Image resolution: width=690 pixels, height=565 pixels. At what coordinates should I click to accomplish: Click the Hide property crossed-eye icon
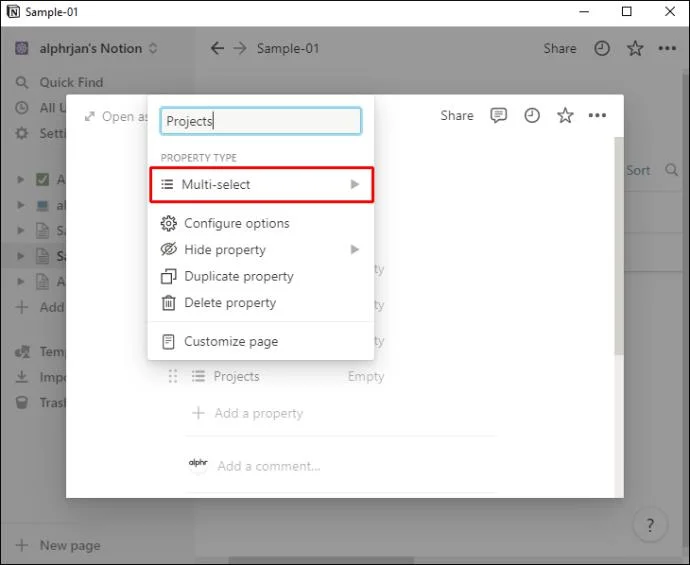[x=168, y=249]
